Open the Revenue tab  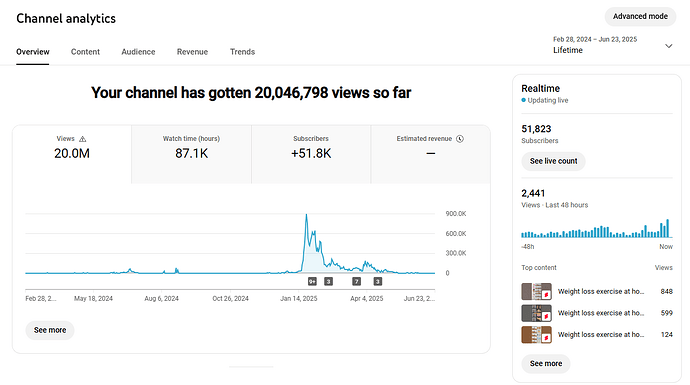point(192,52)
